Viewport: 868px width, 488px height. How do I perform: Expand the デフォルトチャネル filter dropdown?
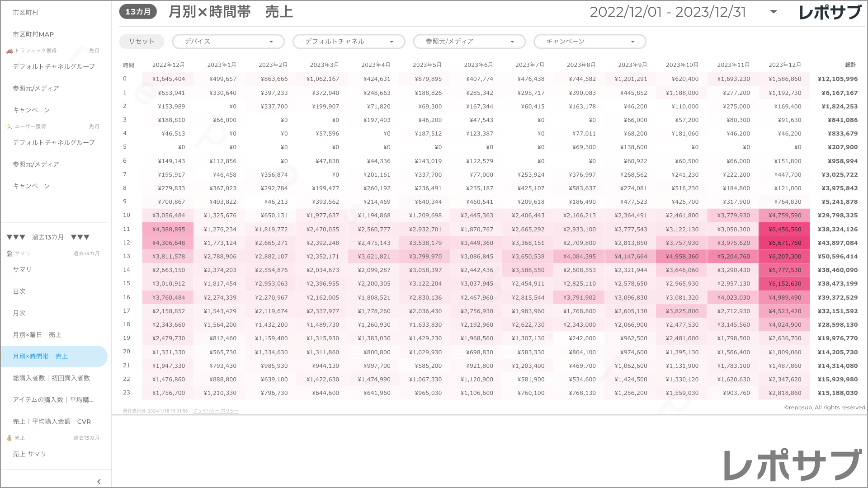(x=349, y=42)
